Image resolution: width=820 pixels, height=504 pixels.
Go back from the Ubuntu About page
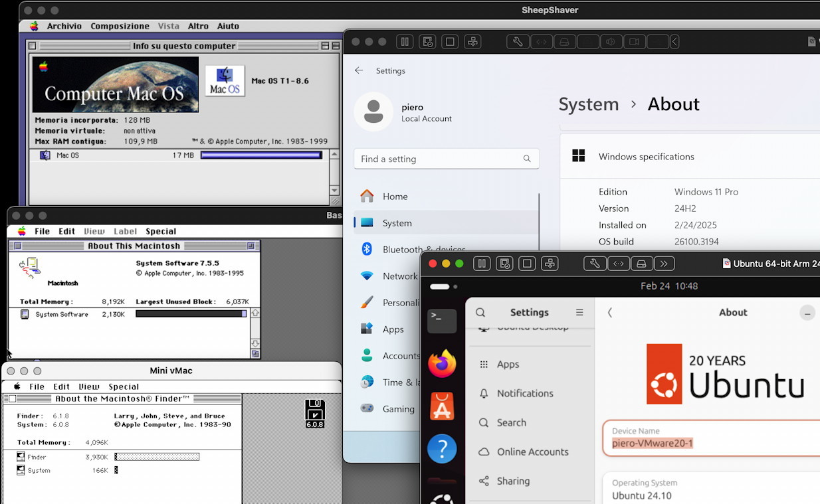click(x=610, y=312)
